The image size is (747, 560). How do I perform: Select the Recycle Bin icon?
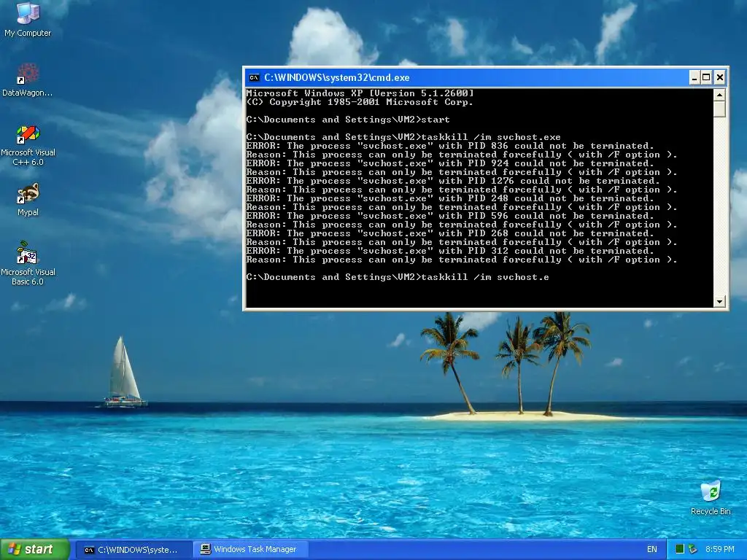[x=711, y=497]
